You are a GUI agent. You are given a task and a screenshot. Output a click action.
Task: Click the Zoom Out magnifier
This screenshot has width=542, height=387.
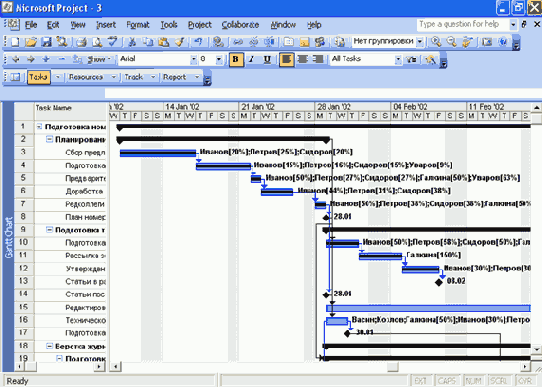tap(452, 42)
